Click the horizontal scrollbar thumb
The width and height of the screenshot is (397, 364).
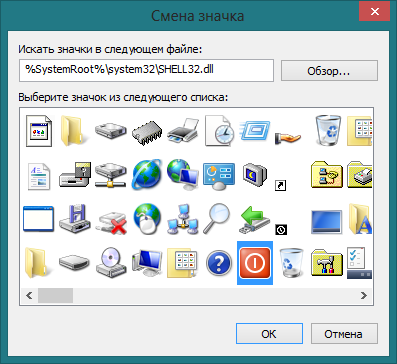(x=55, y=295)
